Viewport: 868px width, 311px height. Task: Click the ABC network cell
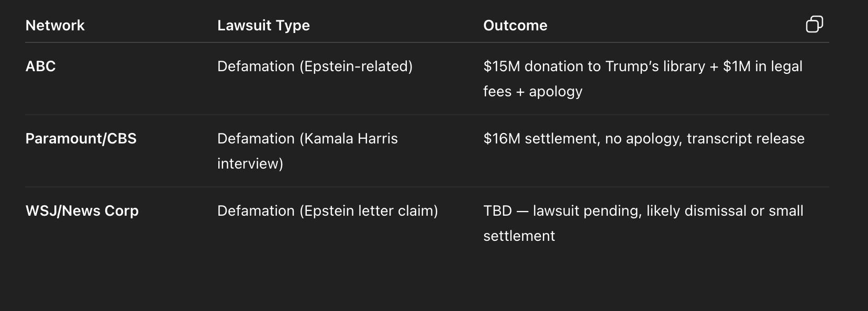coord(40,66)
